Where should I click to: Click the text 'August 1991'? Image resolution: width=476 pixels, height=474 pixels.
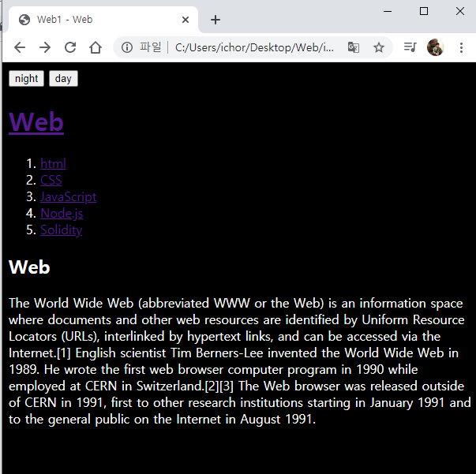[276, 420]
